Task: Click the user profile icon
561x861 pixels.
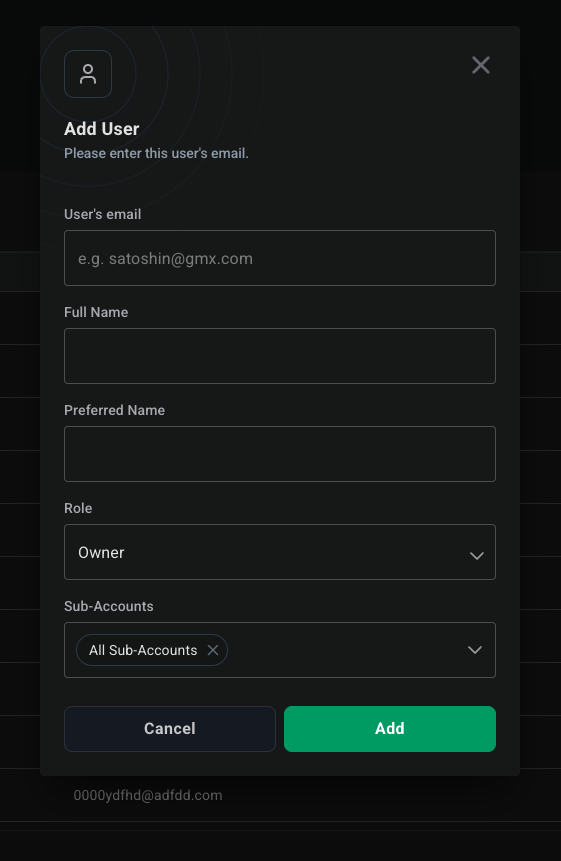Action: [88, 74]
